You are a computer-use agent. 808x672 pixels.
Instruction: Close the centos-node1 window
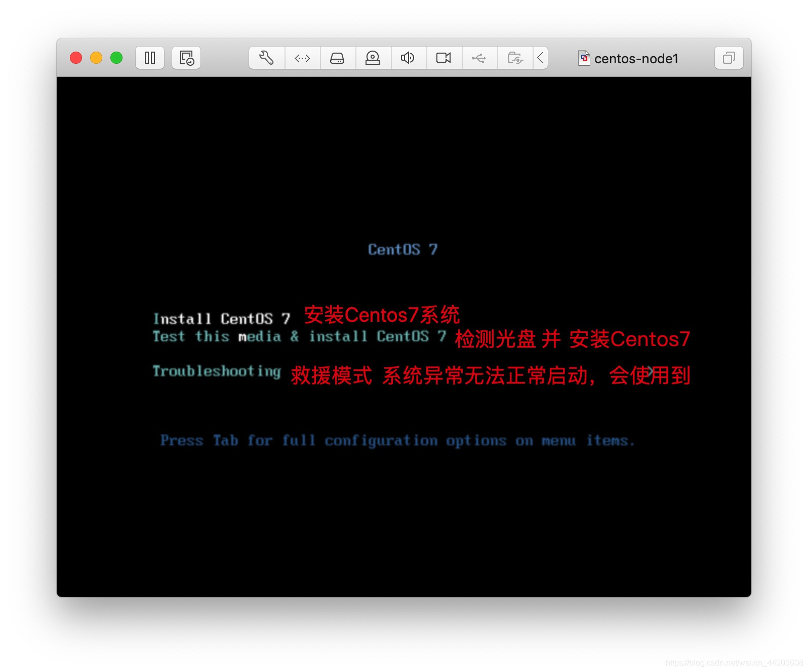point(76,58)
